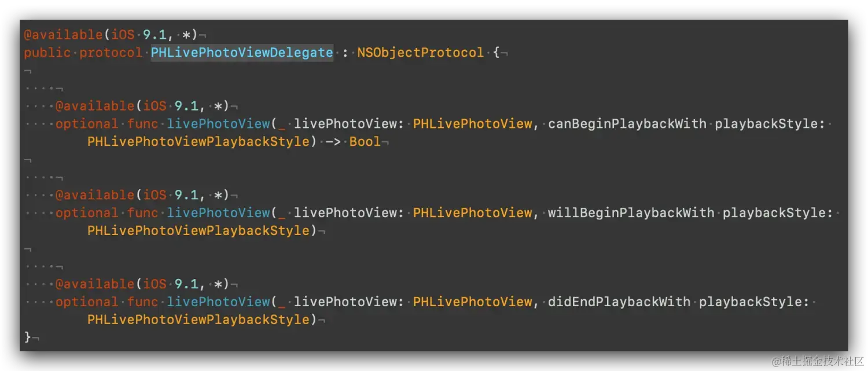Click 'optional' keyword in the canBeginPlaybackWith line
Screen dimensions: 868x371
pyautogui.click(x=87, y=124)
